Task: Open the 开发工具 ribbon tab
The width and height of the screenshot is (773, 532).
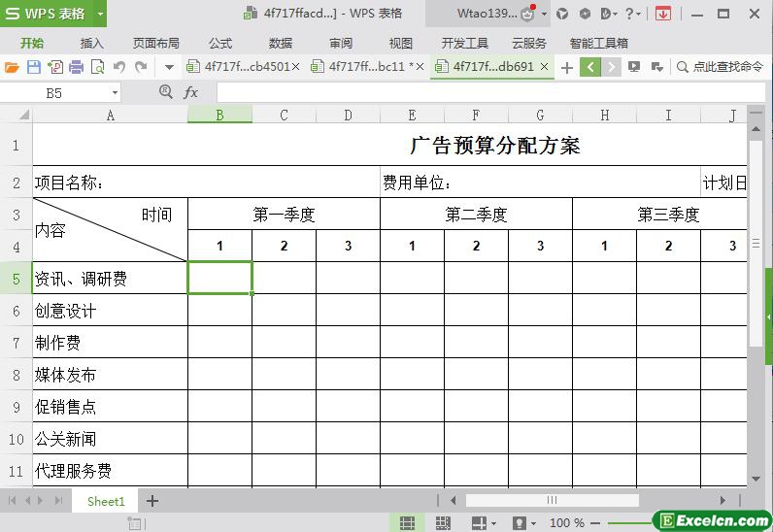Action: click(x=464, y=44)
